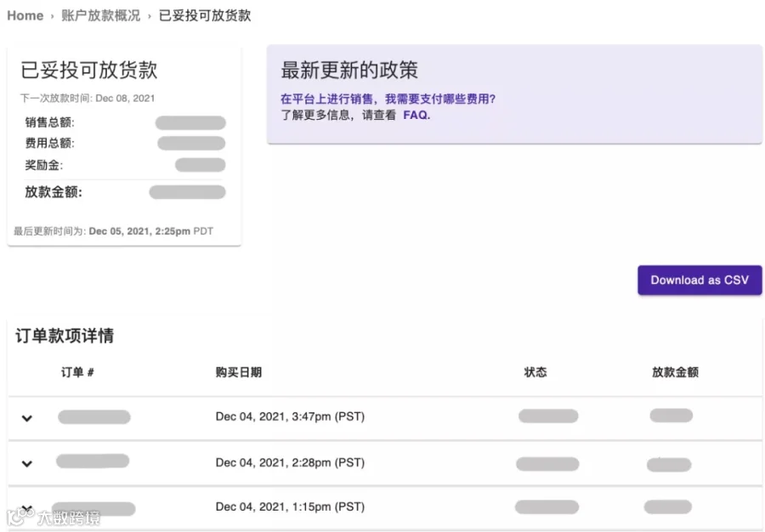Image resolution: width=765 pixels, height=532 pixels.
Task: Open the 在平台上进行销售 fees question link
Action: [388, 99]
